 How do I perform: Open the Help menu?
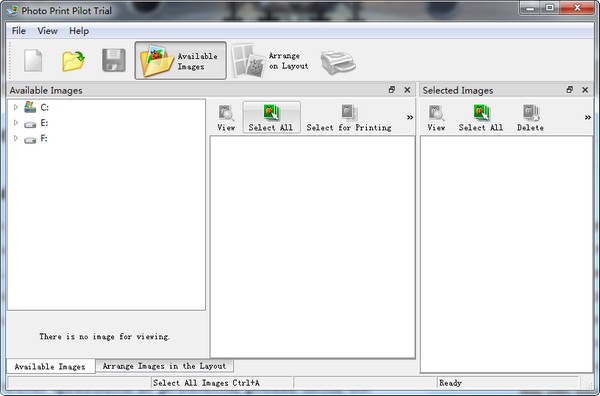79,31
